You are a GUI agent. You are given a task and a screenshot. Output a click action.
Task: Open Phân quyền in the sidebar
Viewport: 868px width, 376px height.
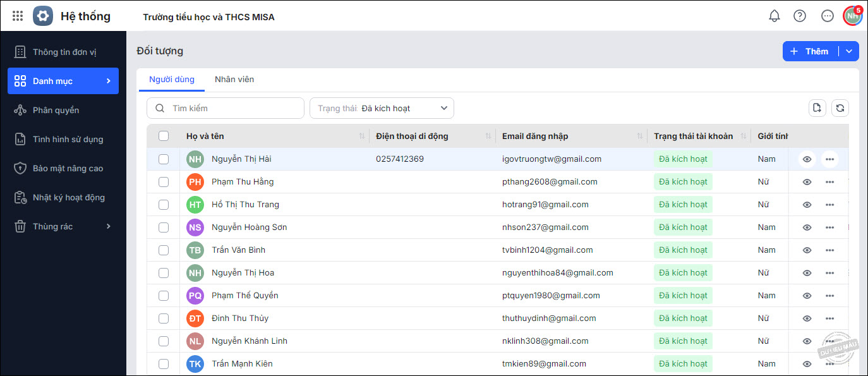coord(56,110)
